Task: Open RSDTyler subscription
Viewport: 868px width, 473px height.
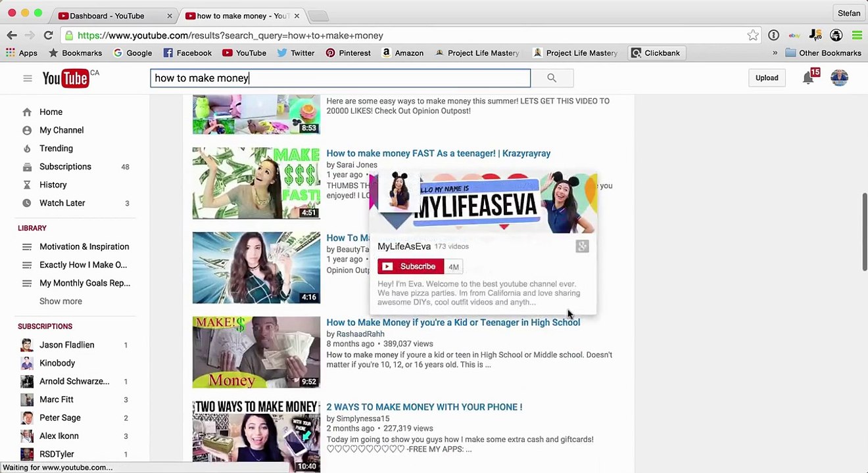Action: [57, 455]
